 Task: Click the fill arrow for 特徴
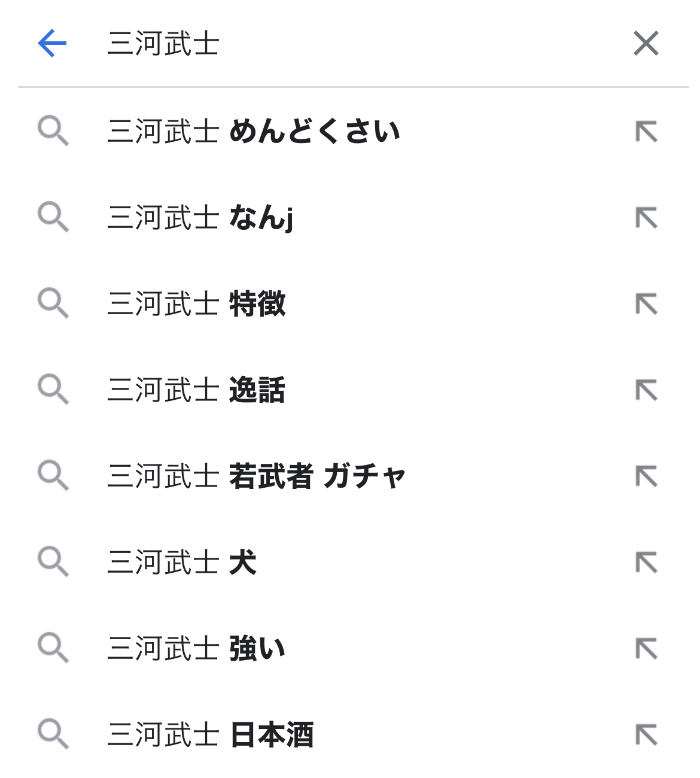click(x=646, y=303)
